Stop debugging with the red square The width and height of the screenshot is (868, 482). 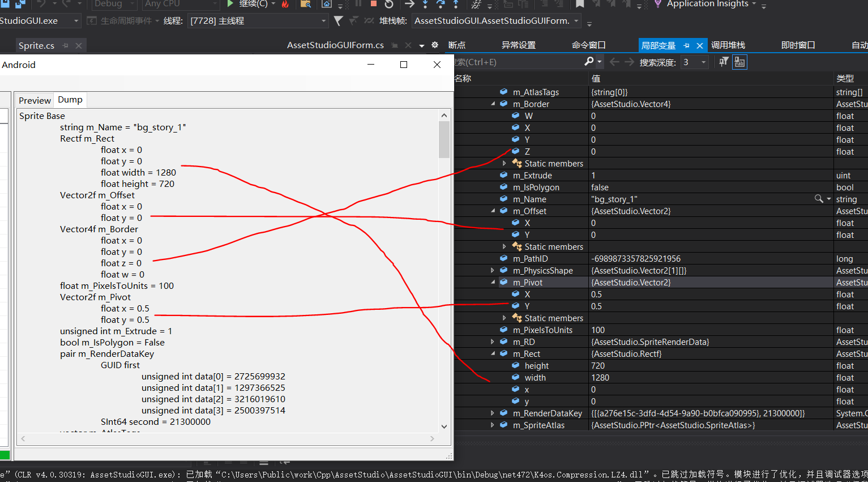[374, 4]
